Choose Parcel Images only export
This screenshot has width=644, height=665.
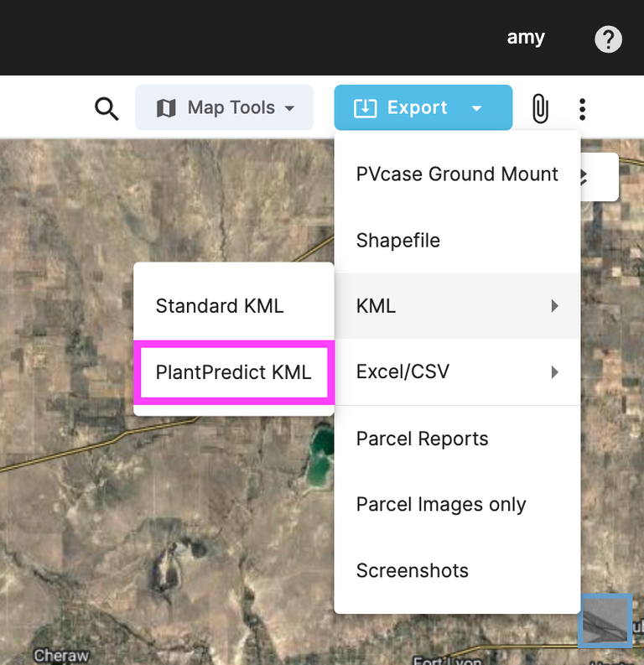tap(457, 505)
